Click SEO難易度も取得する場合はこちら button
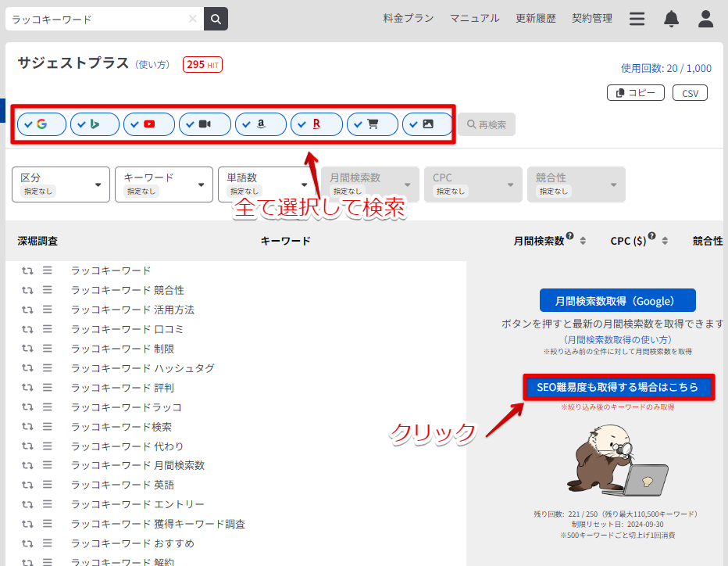 [x=618, y=387]
